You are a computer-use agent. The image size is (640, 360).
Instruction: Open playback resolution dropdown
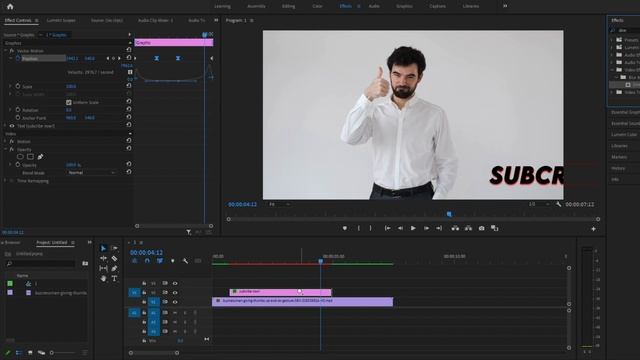point(538,204)
